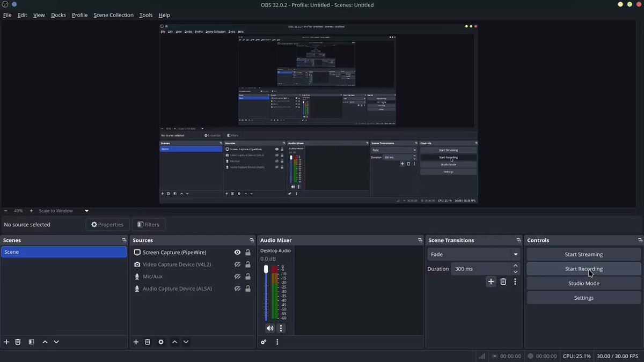
Task: Open source Filters button
Action: (x=148, y=225)
